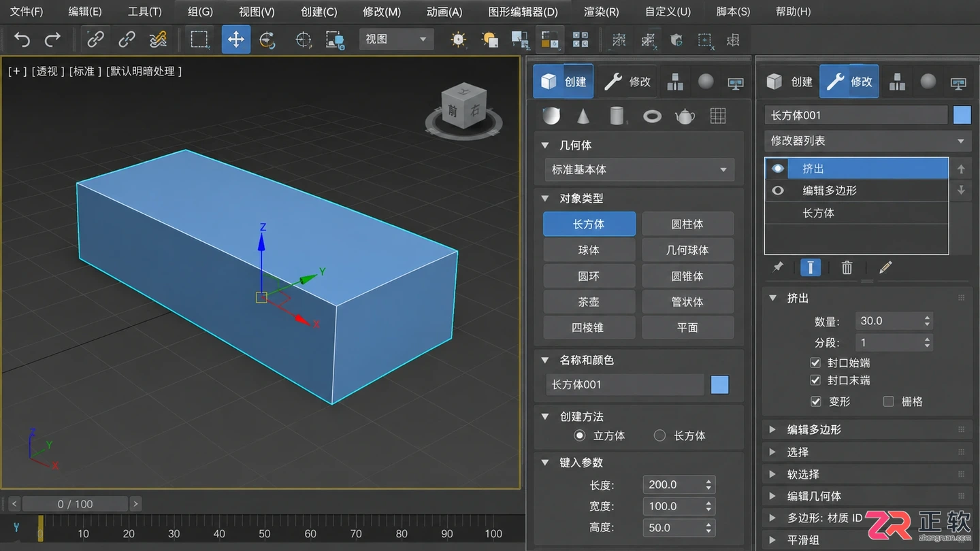
Task: Choose the cone shape category icon
Action: pyautogui.click(x=583, y=116)
